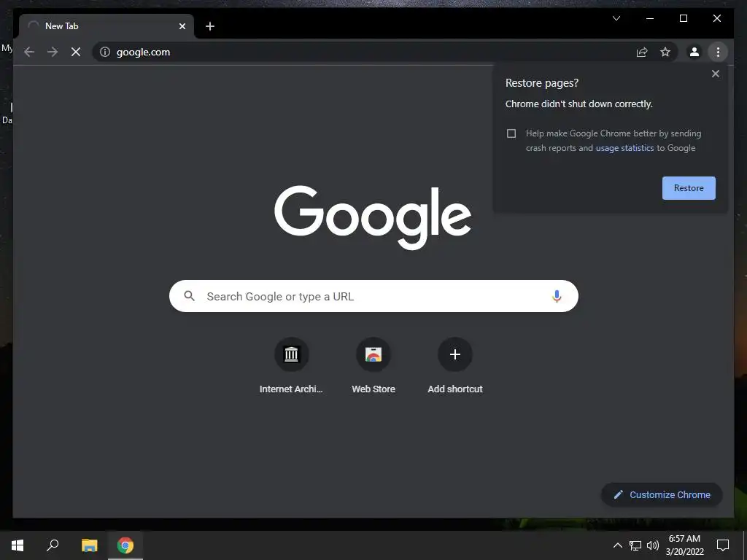Go back using the browser back arrow

[29, 52]
